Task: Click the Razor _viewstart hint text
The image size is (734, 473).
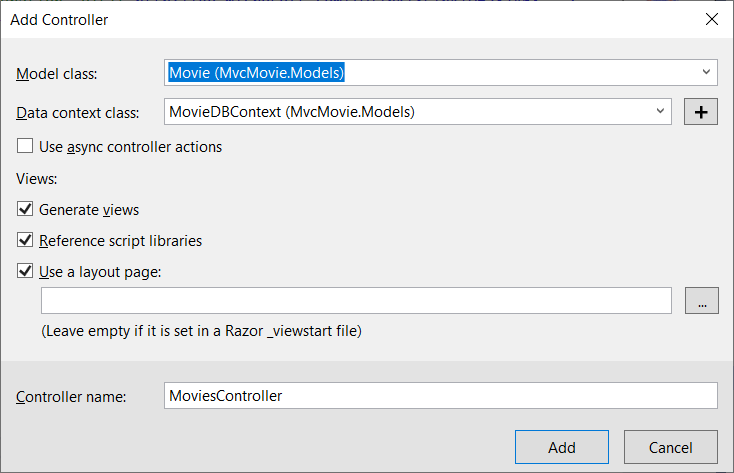Action: tap(201, 331)
